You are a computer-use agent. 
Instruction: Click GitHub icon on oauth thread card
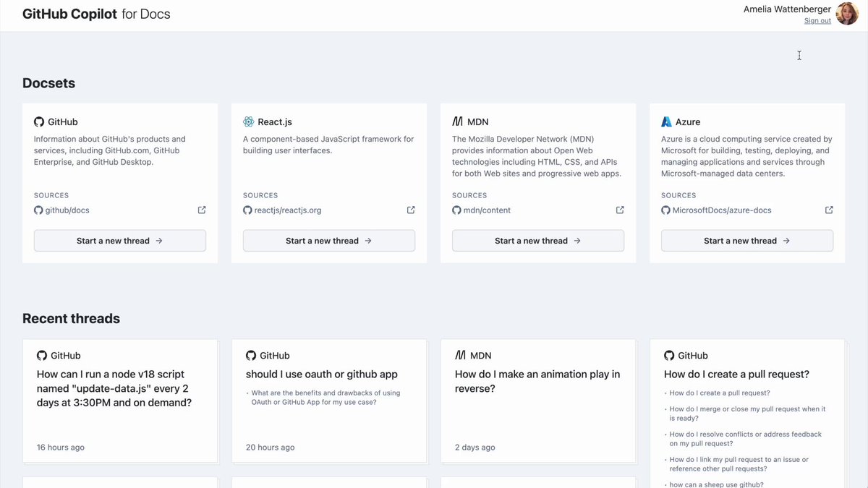tap(251, 356)
